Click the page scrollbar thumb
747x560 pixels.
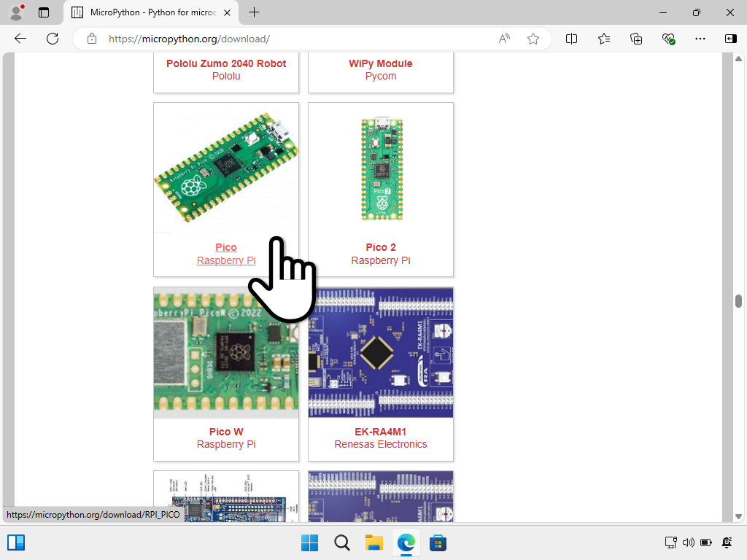coord(738,301)
